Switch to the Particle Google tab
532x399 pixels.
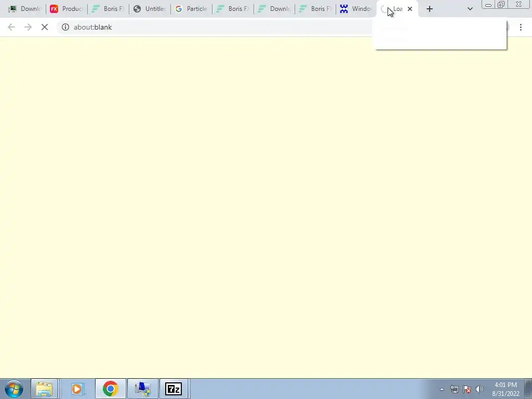point(191,9)
